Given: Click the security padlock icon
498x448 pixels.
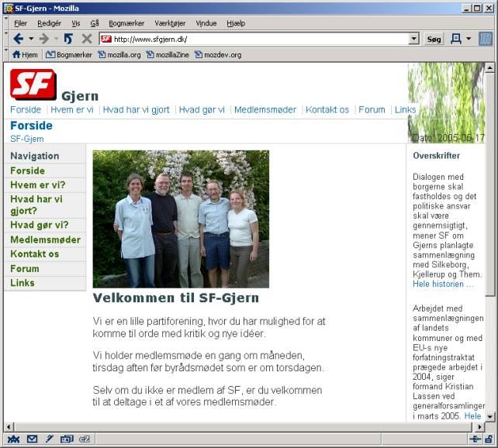Looking at the screenshot, I should tap(489, 439).
